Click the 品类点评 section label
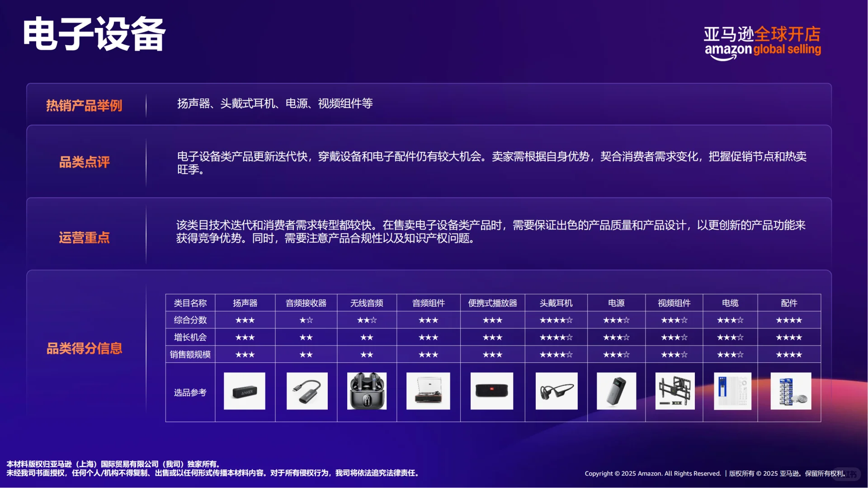The height and width of the screenshot is (488, 868). pos(84,163)
